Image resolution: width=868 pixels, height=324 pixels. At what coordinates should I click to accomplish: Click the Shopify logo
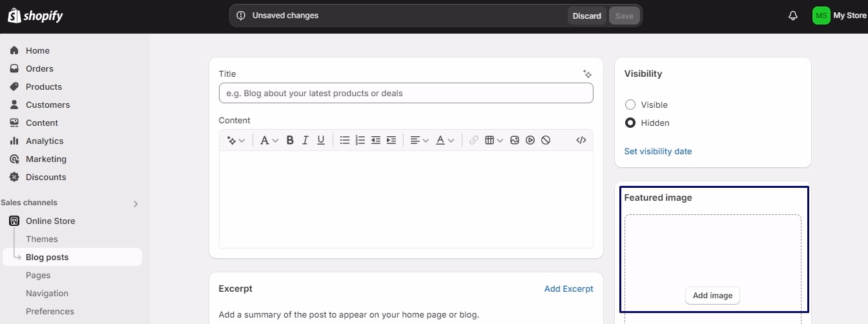(36, 15)
